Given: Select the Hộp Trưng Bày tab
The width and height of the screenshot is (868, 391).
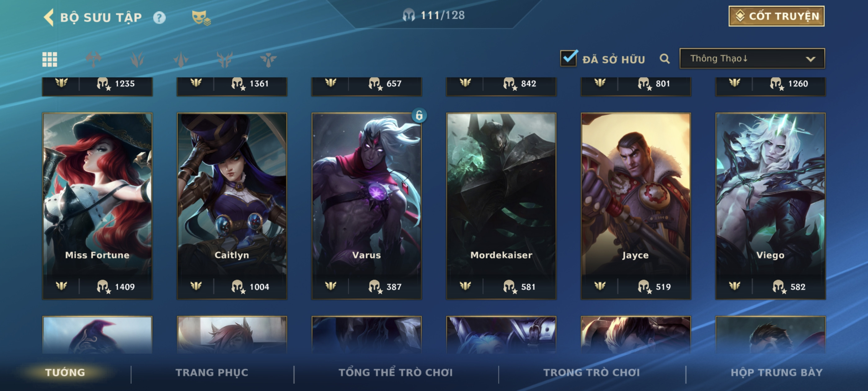Looking at the screenshot, I should 776,372.
